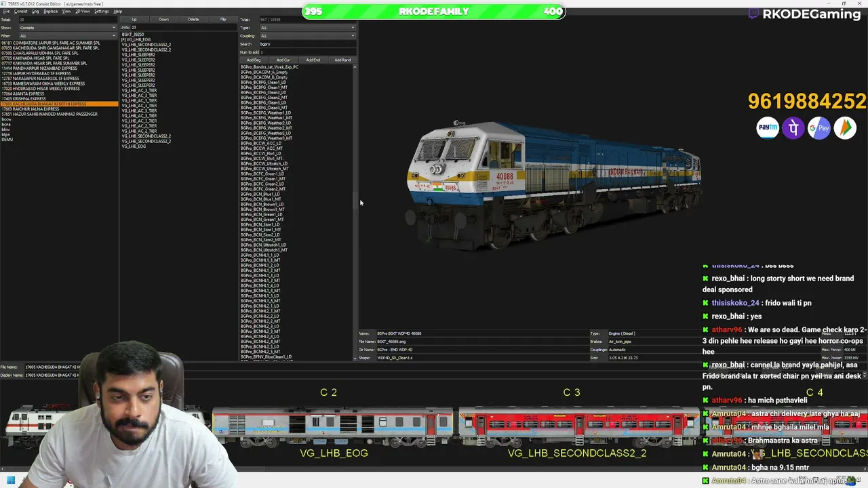Open the Help menu
The height and width of the screenshot is (488, 868).
point(118,12)
